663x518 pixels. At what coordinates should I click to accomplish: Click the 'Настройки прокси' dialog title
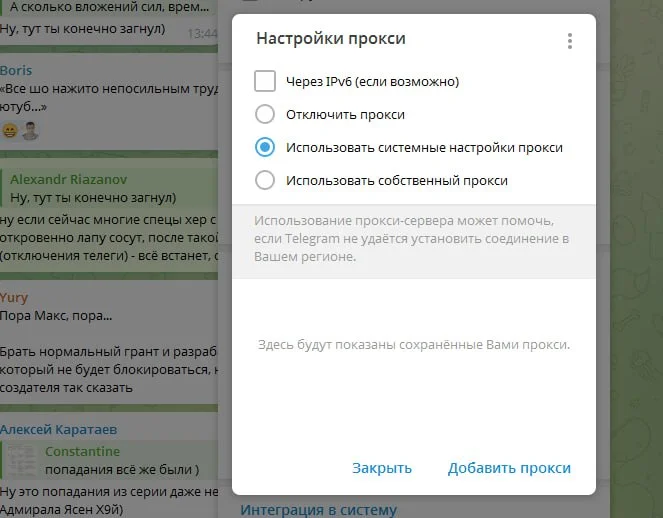coord(331,39)
